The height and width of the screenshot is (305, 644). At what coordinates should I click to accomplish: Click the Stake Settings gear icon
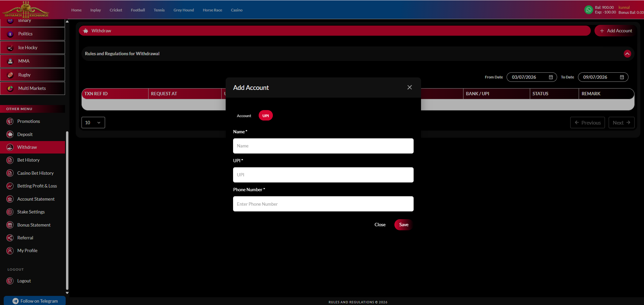tap(10, 212)
